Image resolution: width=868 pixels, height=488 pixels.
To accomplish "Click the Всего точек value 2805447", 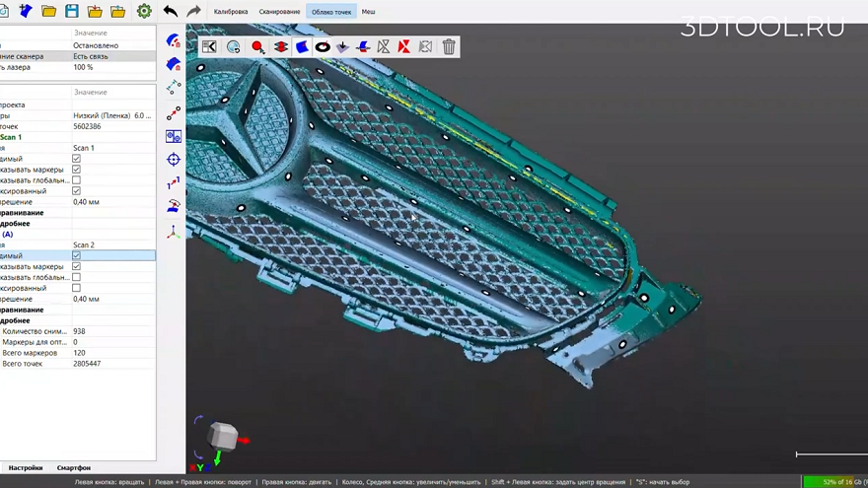I will tap(87, 364).
